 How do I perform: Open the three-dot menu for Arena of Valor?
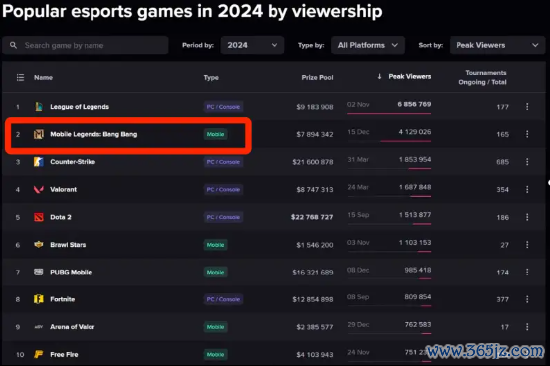pos(527,327)
